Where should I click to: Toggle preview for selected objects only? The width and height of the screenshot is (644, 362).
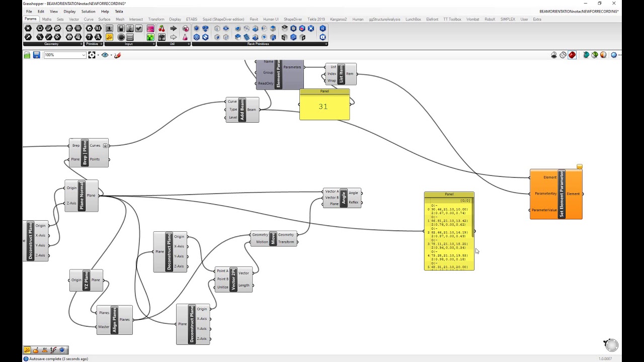point(586,55)
